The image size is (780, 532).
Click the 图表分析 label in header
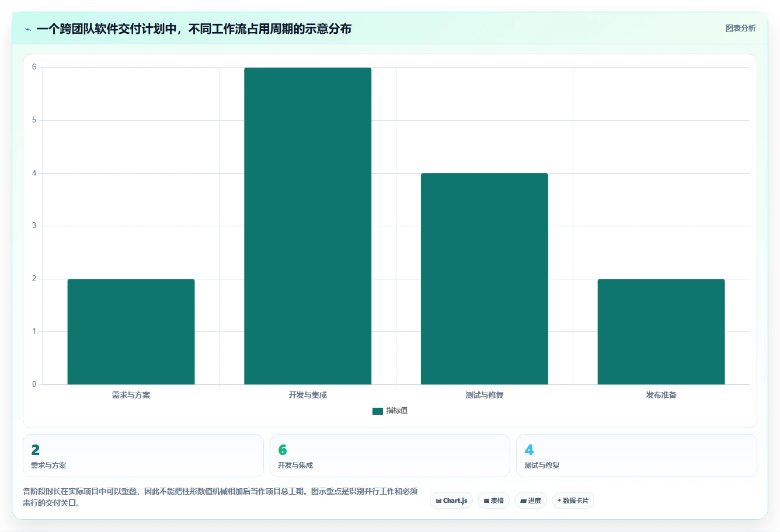click(x=740, y=29)
